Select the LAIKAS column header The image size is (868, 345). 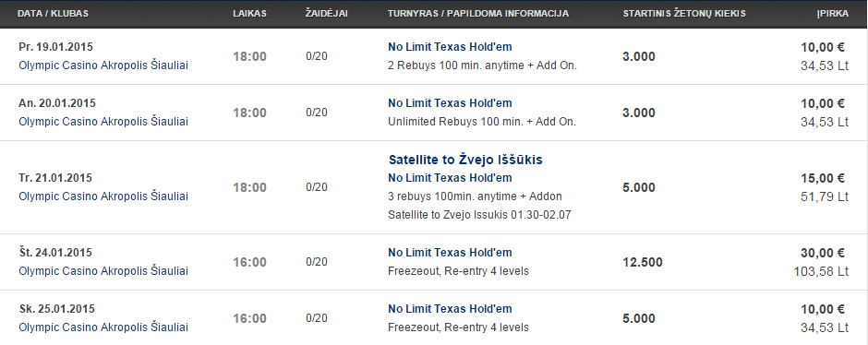coord(249,14)
